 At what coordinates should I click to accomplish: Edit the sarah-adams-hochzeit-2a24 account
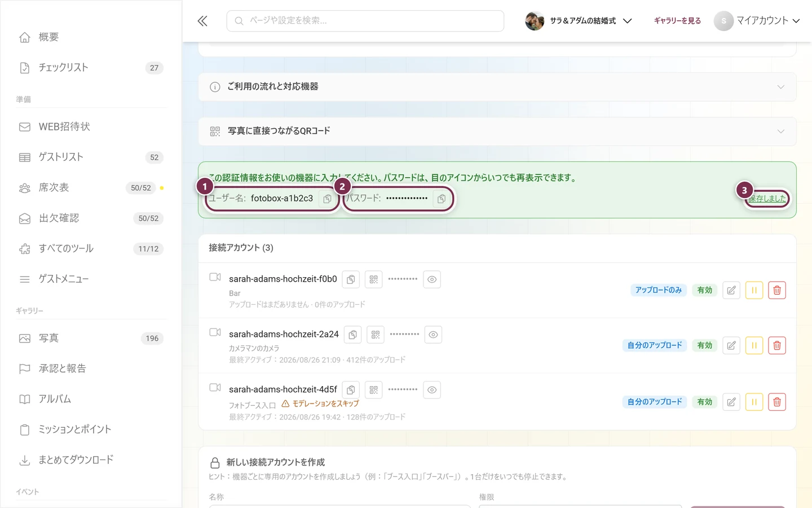(x=731, y=345)
